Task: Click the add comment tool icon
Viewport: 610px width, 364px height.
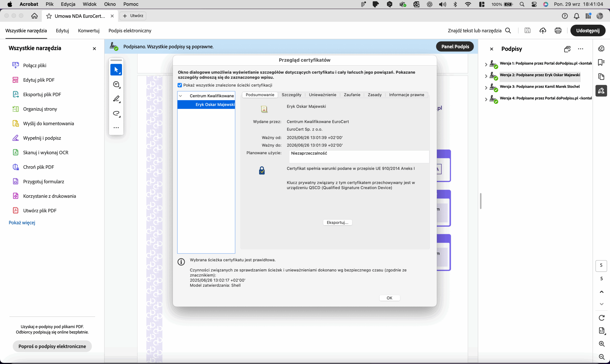Action: point(116,85)
